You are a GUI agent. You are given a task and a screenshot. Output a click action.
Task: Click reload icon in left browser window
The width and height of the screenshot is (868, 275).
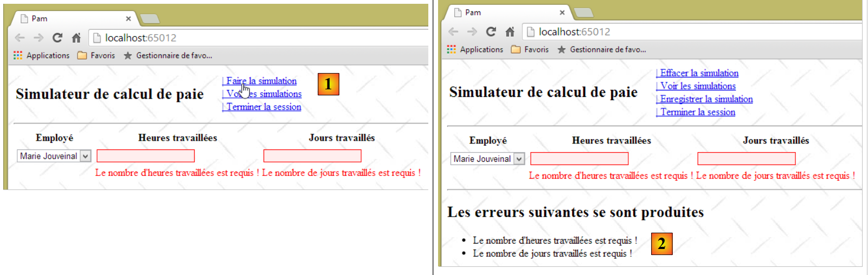click(x=57, y=38)
